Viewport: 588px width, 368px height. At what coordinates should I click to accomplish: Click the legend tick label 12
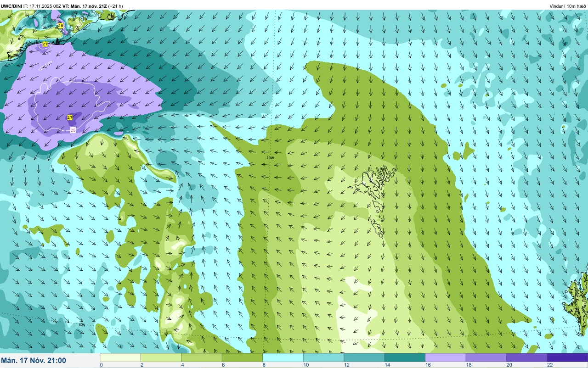346,365
